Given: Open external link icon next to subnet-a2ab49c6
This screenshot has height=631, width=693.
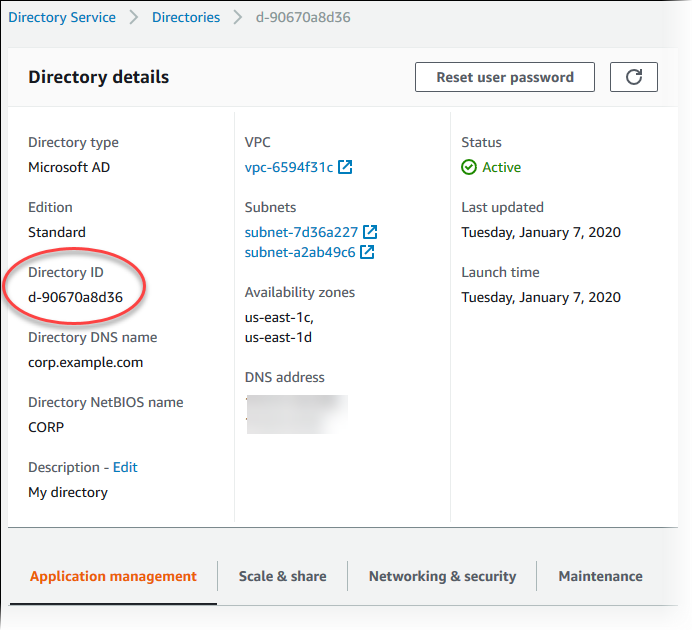Looking at the screenshot, I should [367, 252].
